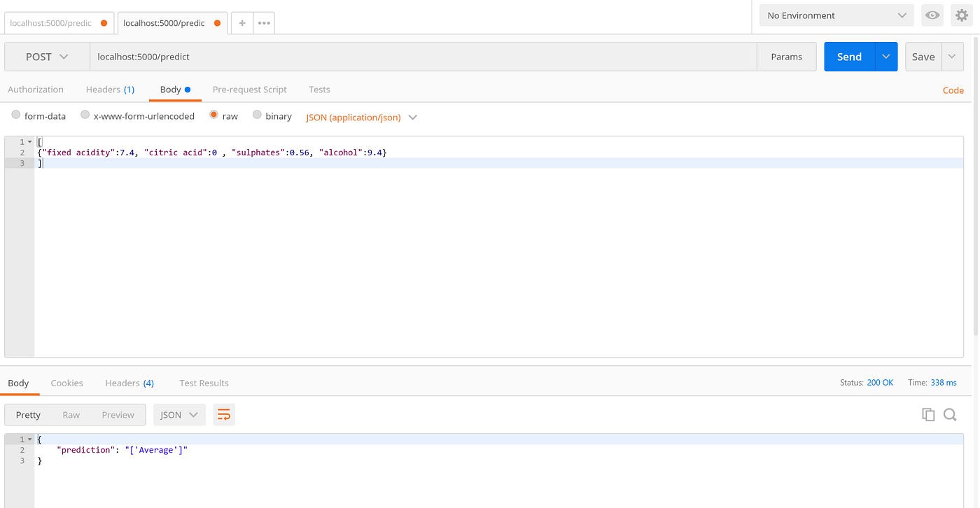This screenshot has height=508, width=980.
Task: Open tab options via ellipsis icon
Action: click(264, 22)
